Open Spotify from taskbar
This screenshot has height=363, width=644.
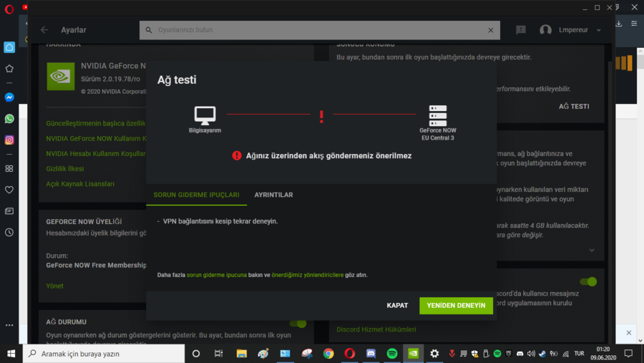(x=392, y=354)
